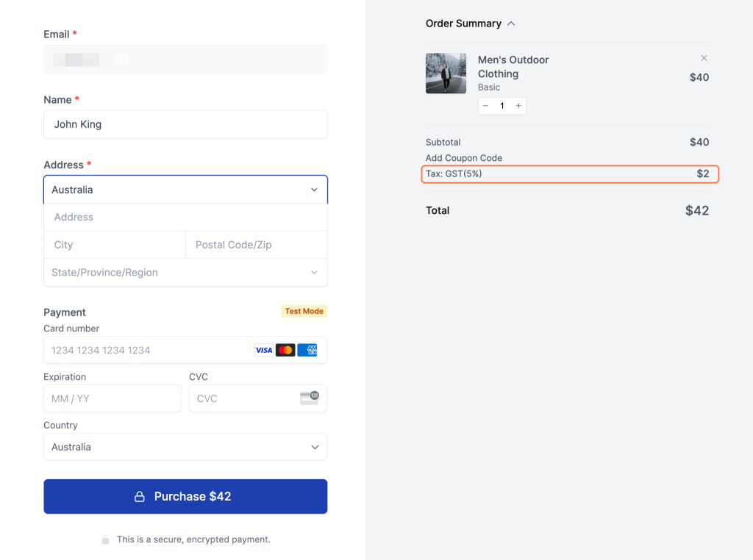Click the lock icon on Purchase button
Viewport: 753px width, 560px height.
[139, 496]
